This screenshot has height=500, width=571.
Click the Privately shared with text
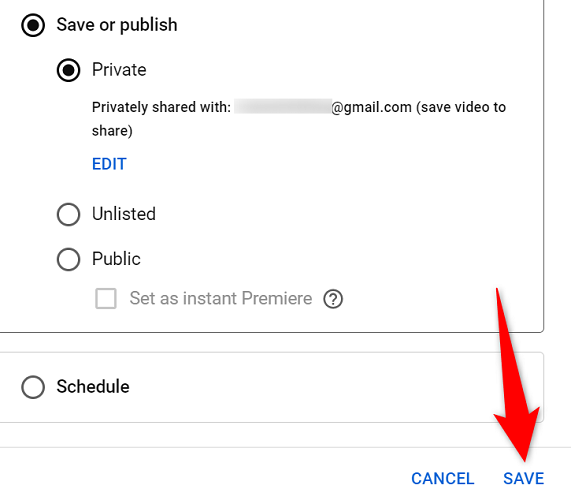coord(161,107)
